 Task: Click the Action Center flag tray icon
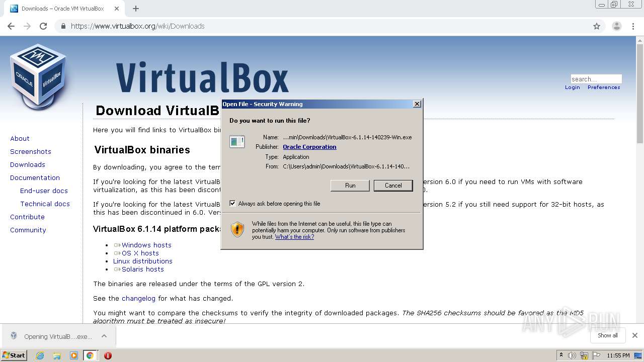pos(597,355)
